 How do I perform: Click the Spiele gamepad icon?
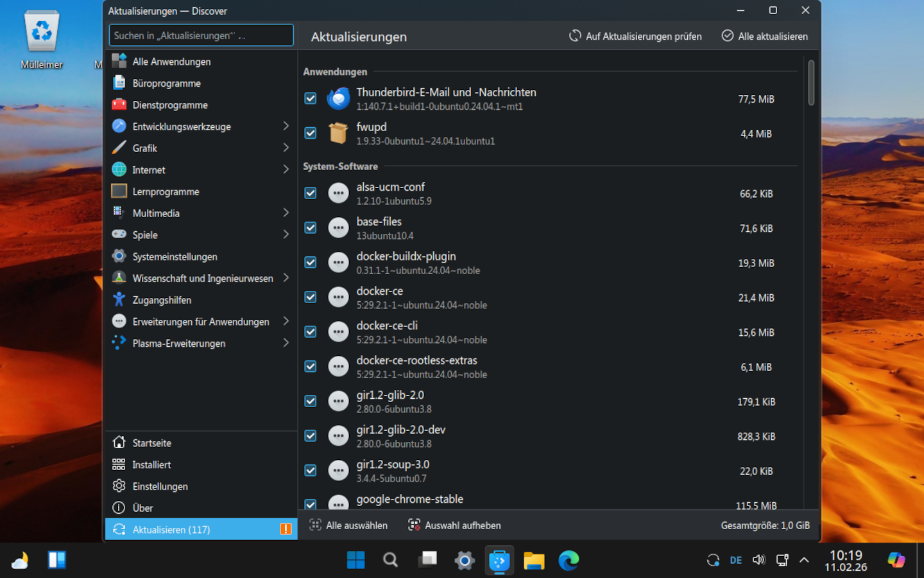click(119, 234)
